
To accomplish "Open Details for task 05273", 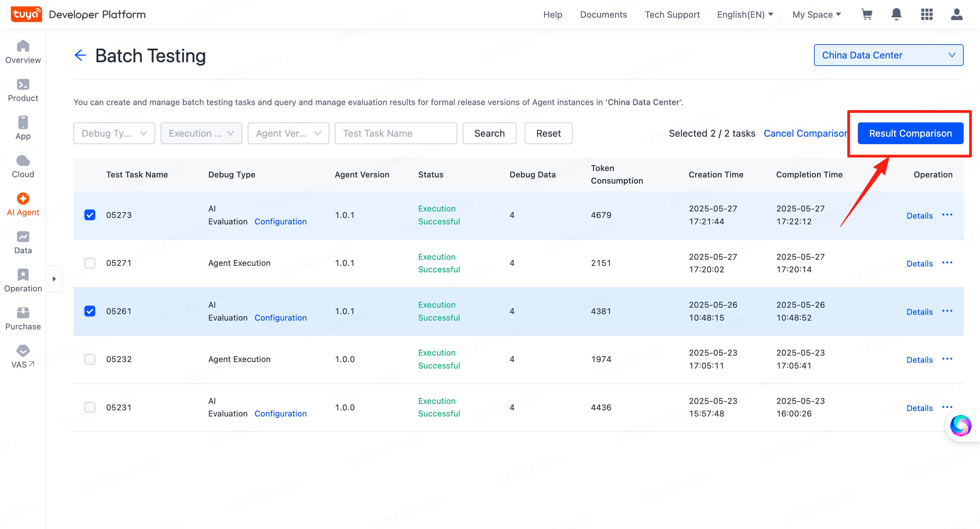I will pyautogui.click(x=919, y=216).
